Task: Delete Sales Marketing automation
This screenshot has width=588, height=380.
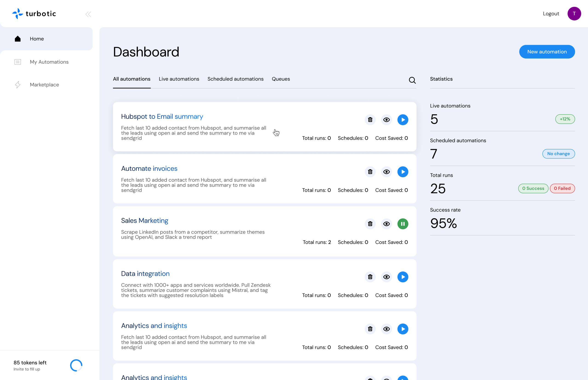Action: 370,224
